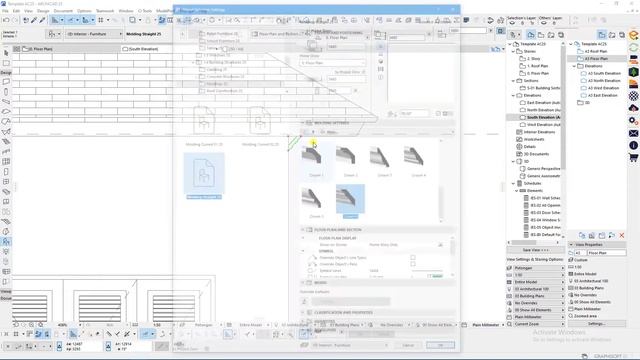This screenshot has width=640, height=360.
Task: Select the Roof tool in the toolbox
Action: click(x=6, y=122)
